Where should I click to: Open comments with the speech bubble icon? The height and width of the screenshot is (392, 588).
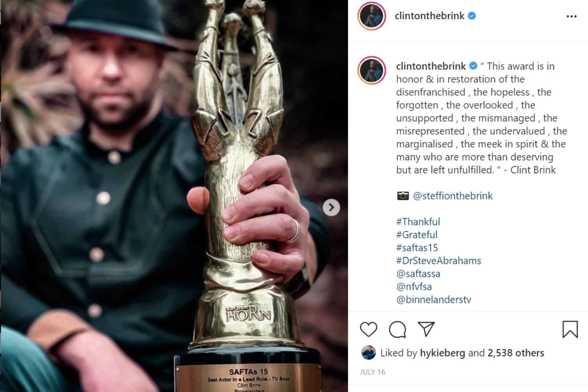(397, 330)
